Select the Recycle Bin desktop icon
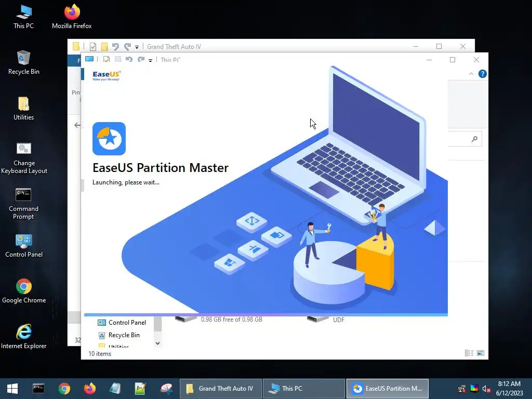The height and width of the screenshot is (399, 532). pos(24,62)
